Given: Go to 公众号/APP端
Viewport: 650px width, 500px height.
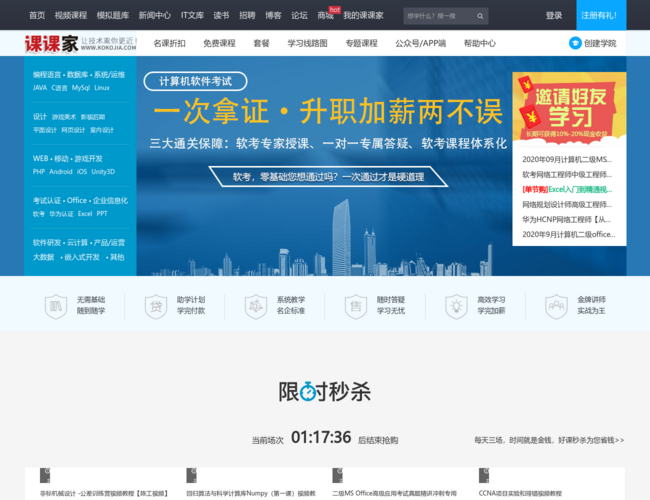Looking at the screenshot, I should (x=421, y=43).
